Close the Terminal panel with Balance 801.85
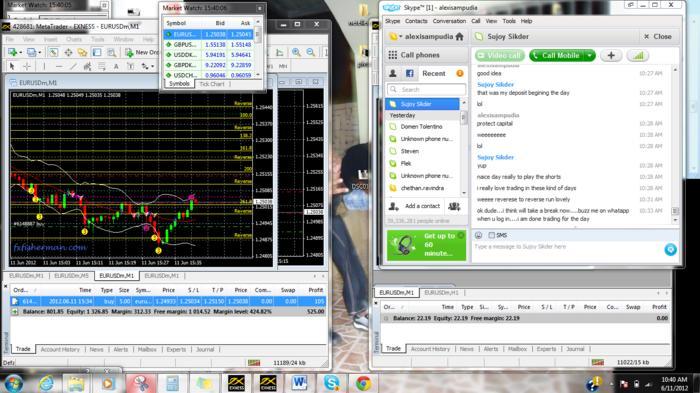This screenshot has height=393, width=700. coord(5,286)
